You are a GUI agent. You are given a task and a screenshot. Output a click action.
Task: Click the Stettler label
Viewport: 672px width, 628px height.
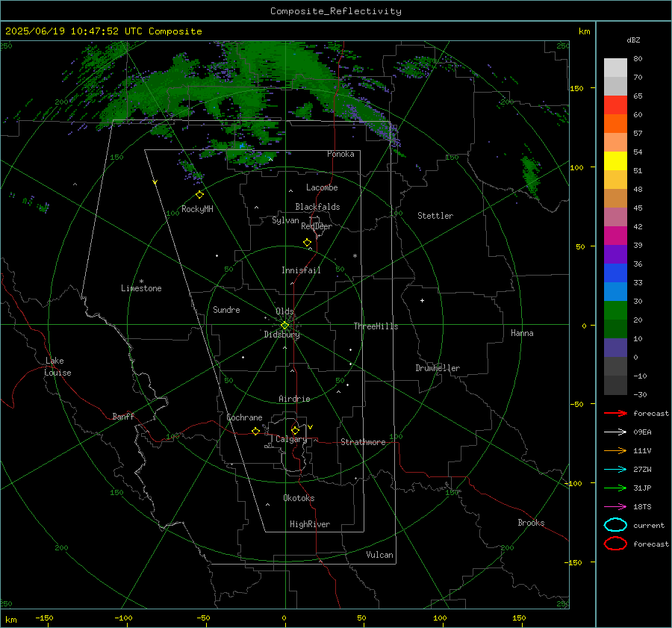pyautogui.click(x=435, y=216)
